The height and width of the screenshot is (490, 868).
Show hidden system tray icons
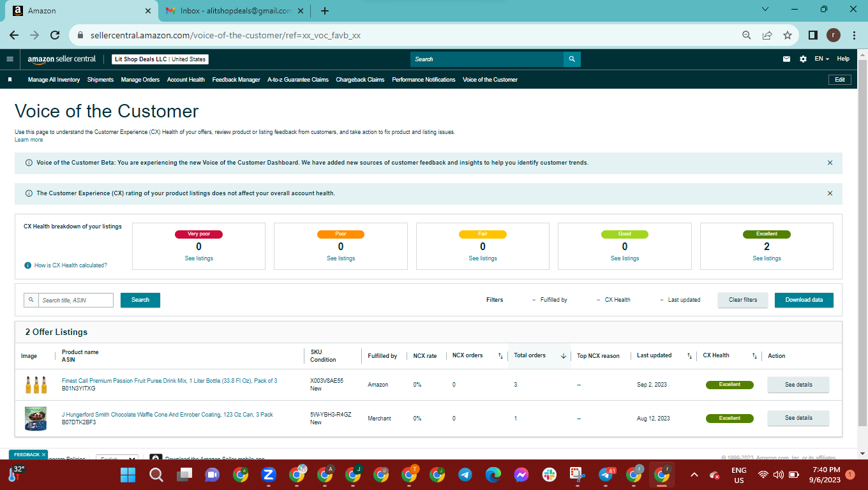click(x=695, y=475)
